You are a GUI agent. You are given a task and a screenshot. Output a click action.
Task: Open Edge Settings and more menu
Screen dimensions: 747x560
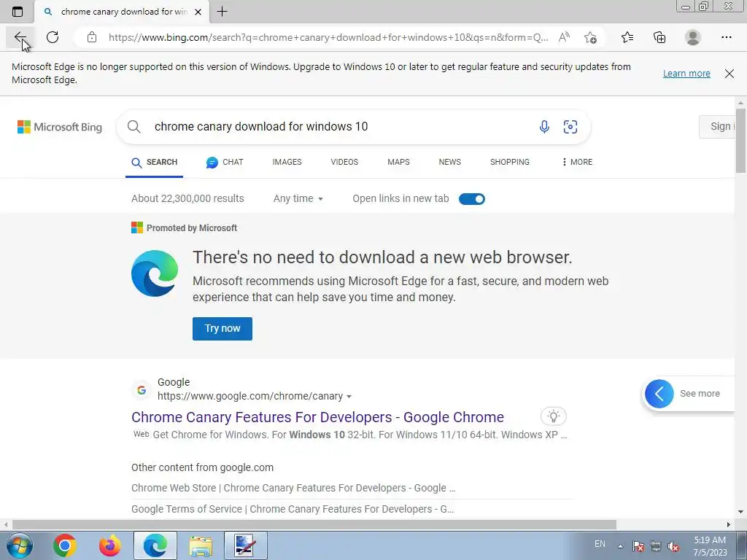click(x=726, y=37)
